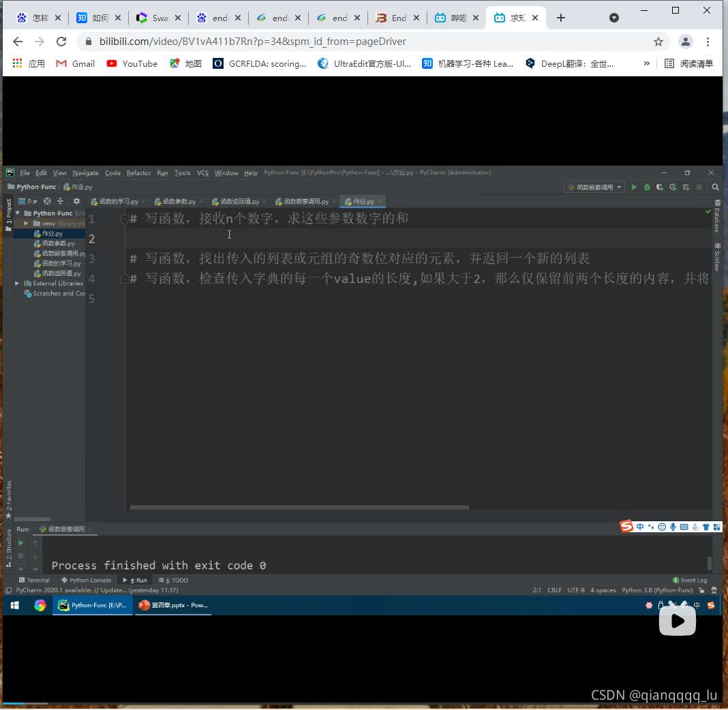Open the Debug icon in the toolbar
The image size is (728, 710).
646,186
